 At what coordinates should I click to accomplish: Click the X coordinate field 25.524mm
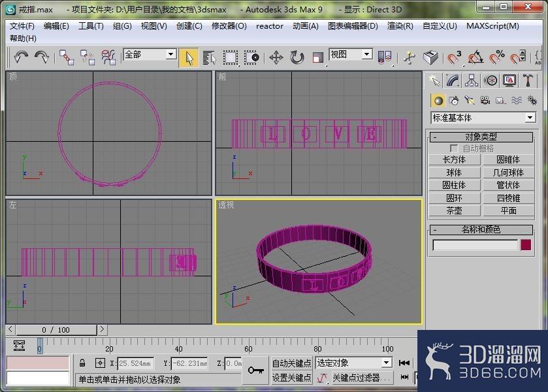click(135, 363)
